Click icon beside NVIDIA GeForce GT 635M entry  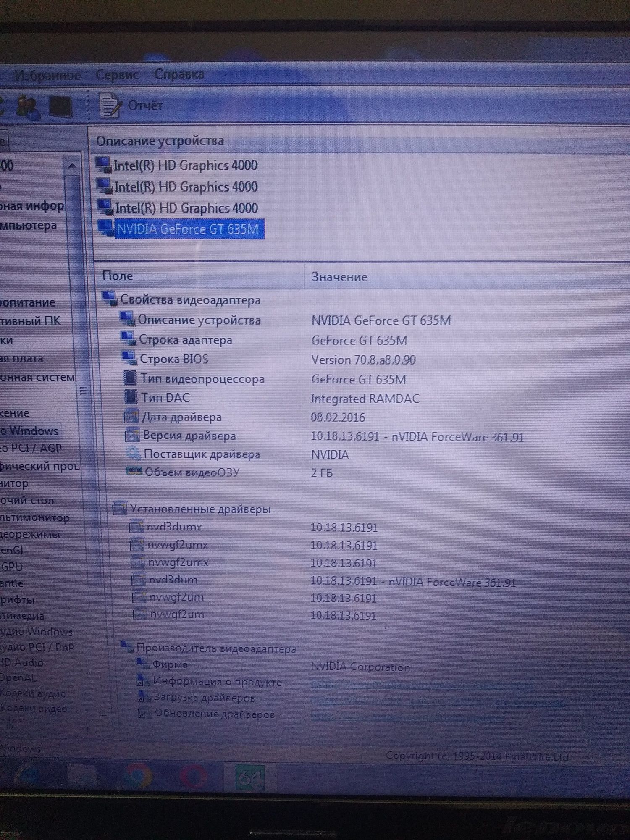coord(105,228)
